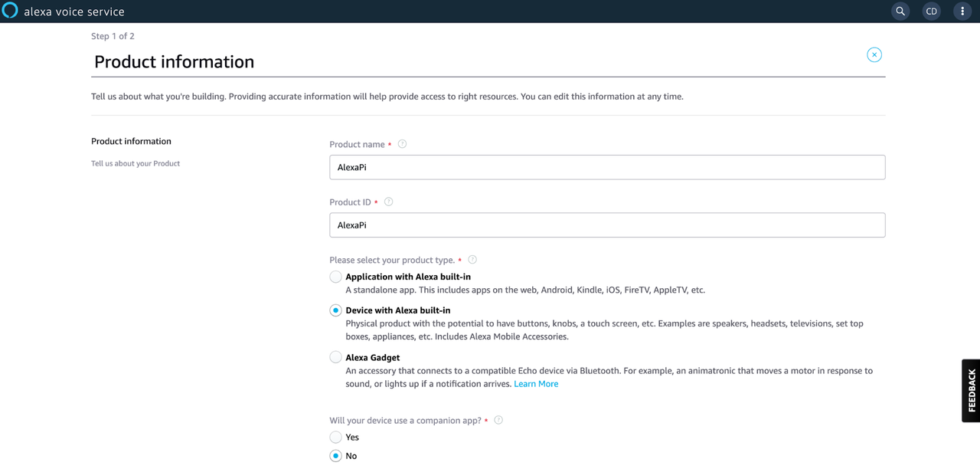The image size is (980, 469).
Task: Select the Alexa Gadget radio option
Action: coord(335,357)
